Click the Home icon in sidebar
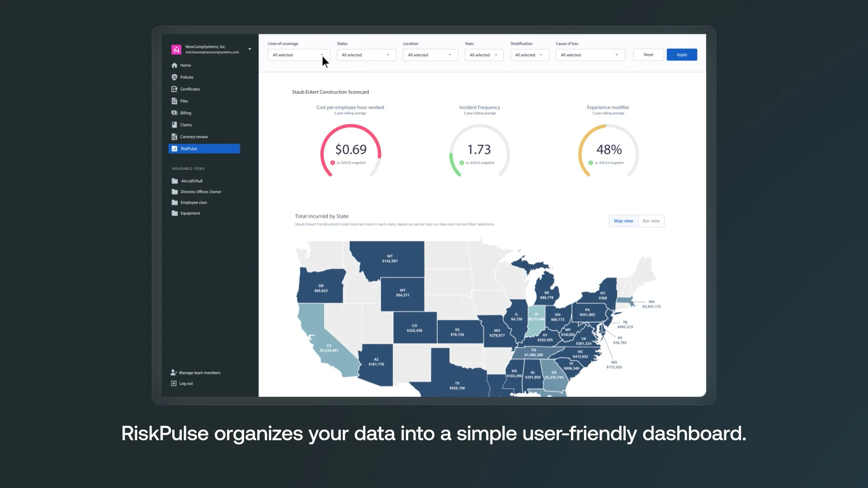Viewport: 868px width, 488px height. 174,65
